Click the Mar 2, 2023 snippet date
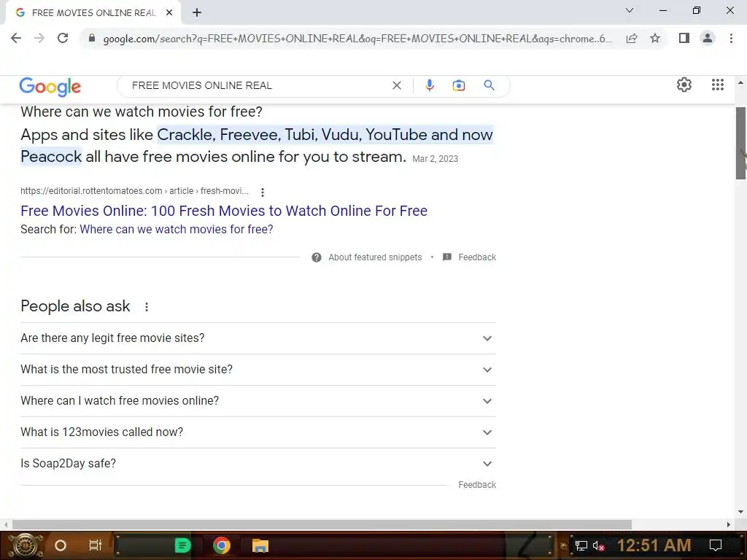 (x=435, y=159)
